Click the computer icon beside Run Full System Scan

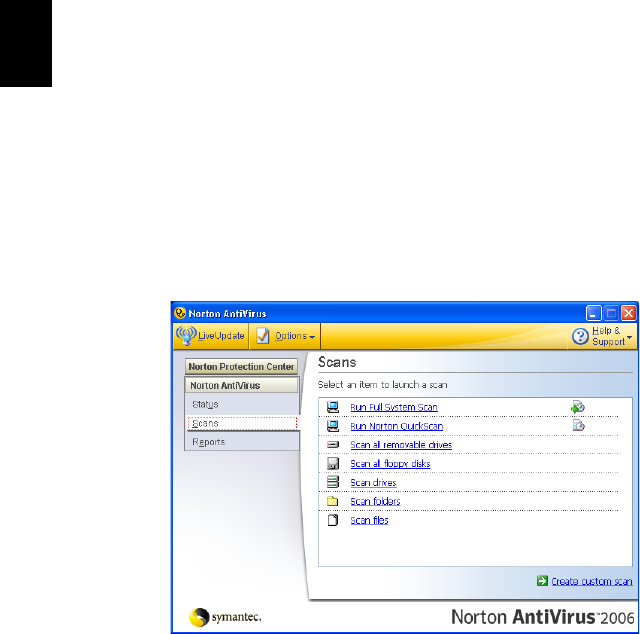tap(333, 407)
